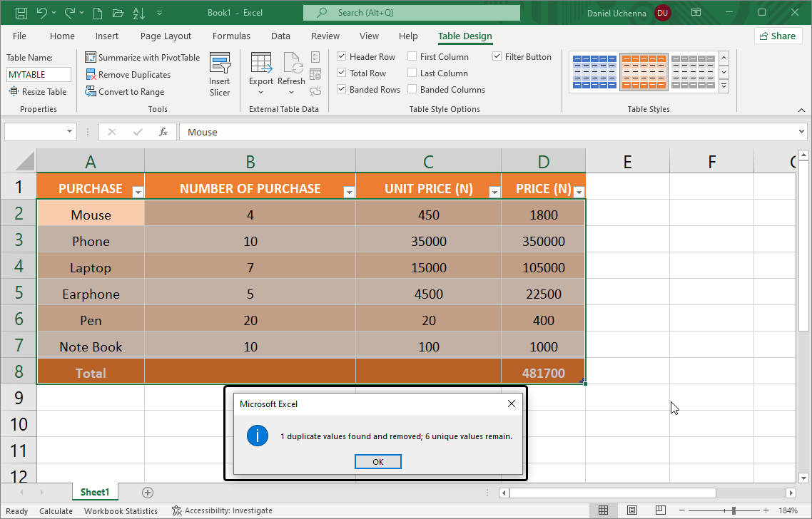
Task: Click the Resize Table icon
Action: tap(13, 91)
